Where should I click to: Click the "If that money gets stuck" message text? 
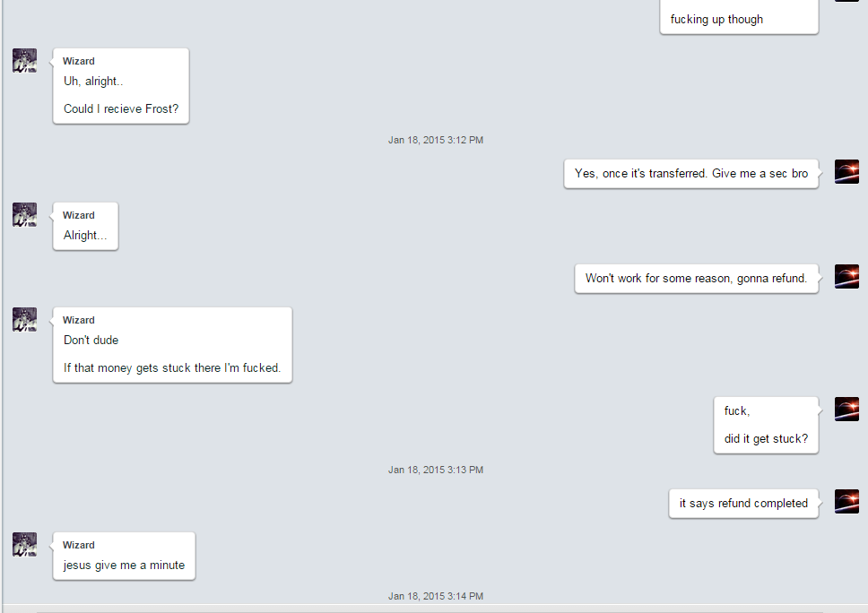[x=172, y=368]
